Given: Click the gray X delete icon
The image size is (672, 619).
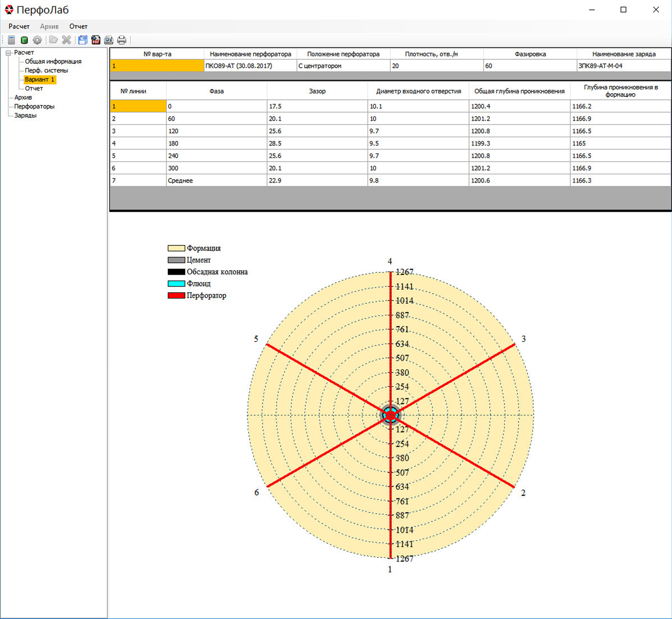Looking at the screenshot, I should [x=66, y=40].
